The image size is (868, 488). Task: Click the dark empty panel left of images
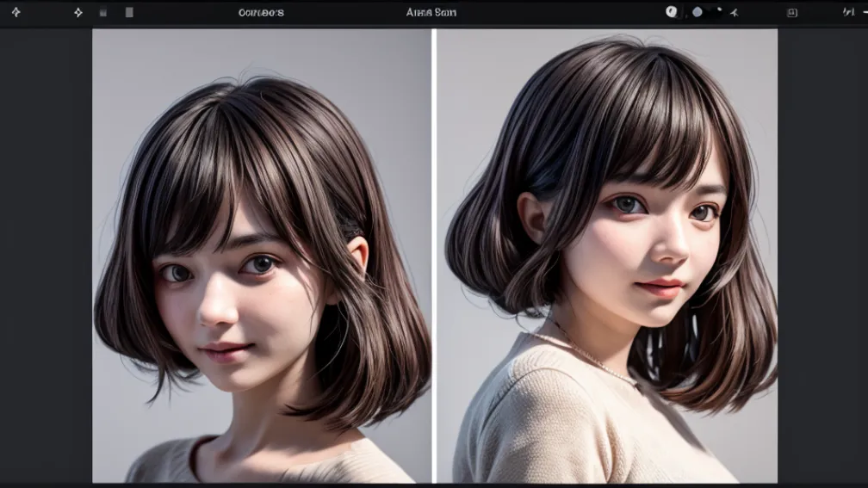pyautogui.click(x=46, y=256)
